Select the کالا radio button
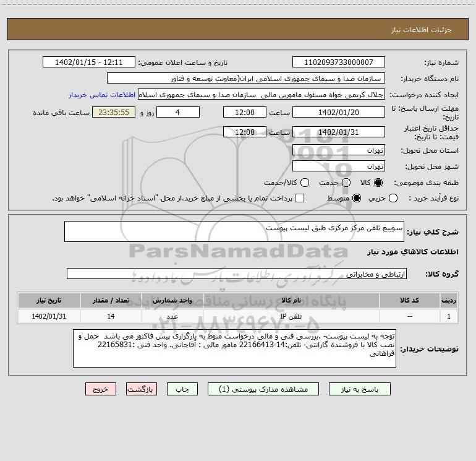 tap(378, 183)
